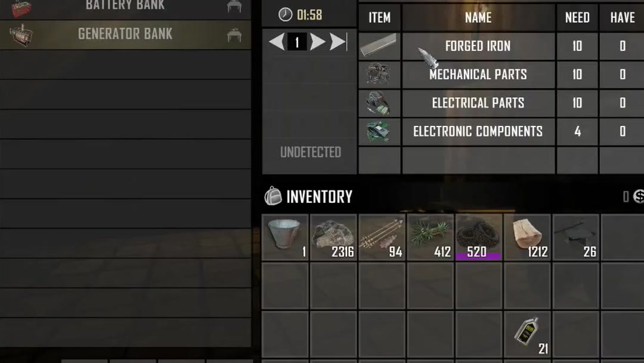Select the arrows stack of 94
This screenshot has height=363, width=644.
(x=382, y=237)
